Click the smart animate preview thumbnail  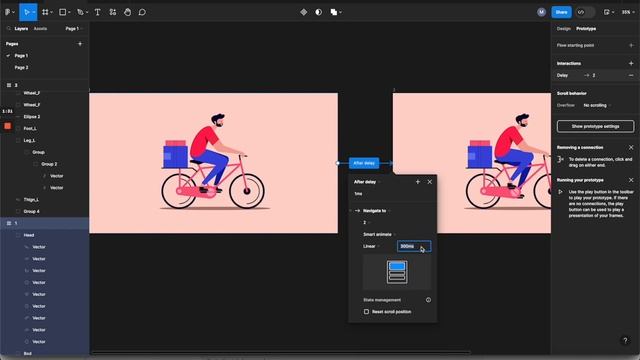coord(397,272)
